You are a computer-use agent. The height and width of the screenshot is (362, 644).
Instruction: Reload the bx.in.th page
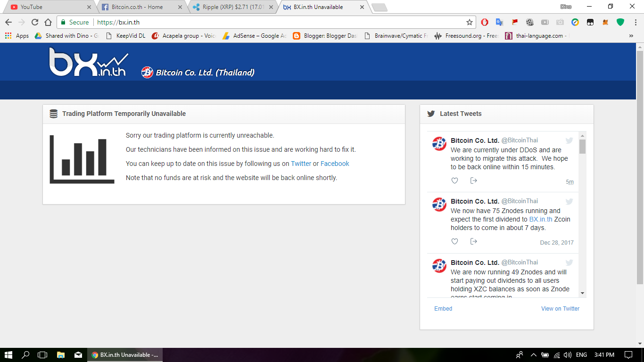point(35,22)
